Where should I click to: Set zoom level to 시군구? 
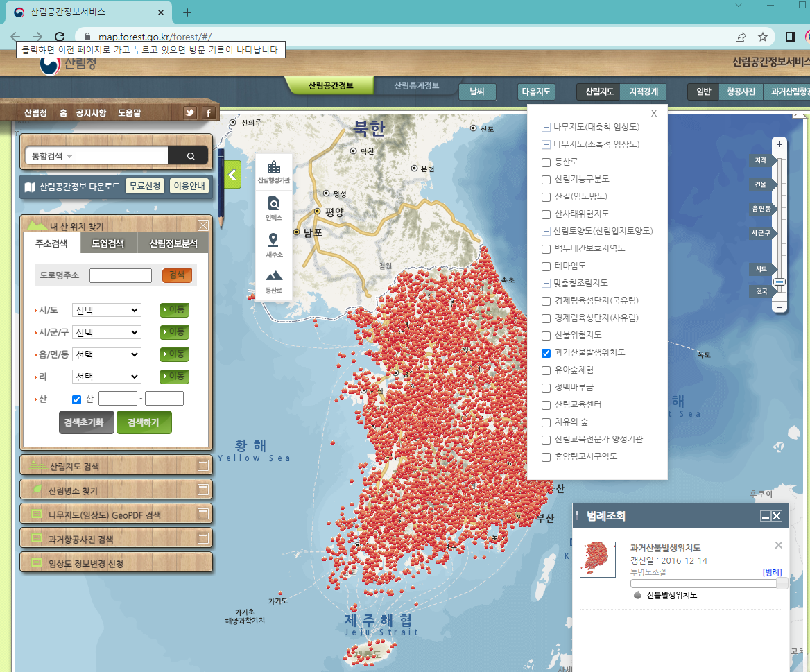point(761,233)
